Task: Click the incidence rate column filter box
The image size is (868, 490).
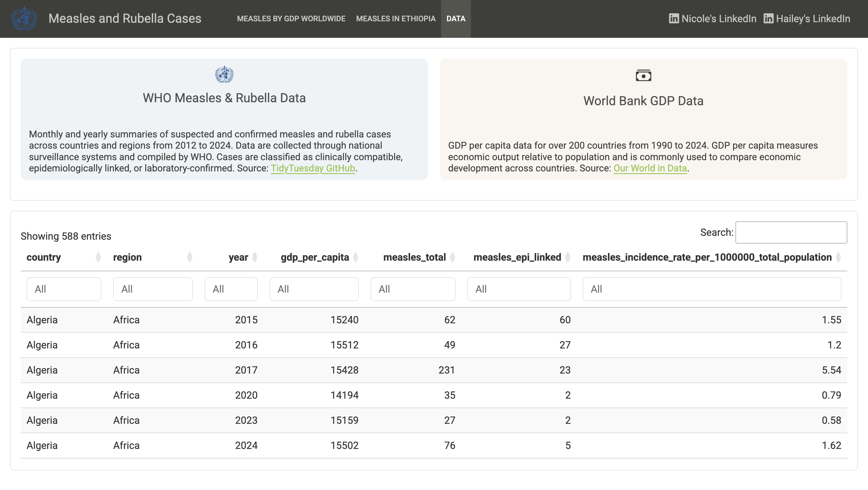Action: 712,289
